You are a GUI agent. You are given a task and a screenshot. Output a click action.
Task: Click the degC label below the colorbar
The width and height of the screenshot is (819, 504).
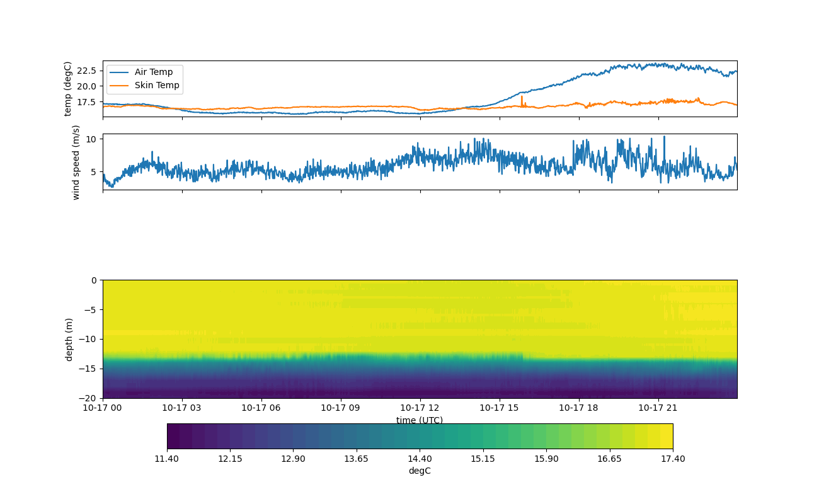click(x=420, y=471)
